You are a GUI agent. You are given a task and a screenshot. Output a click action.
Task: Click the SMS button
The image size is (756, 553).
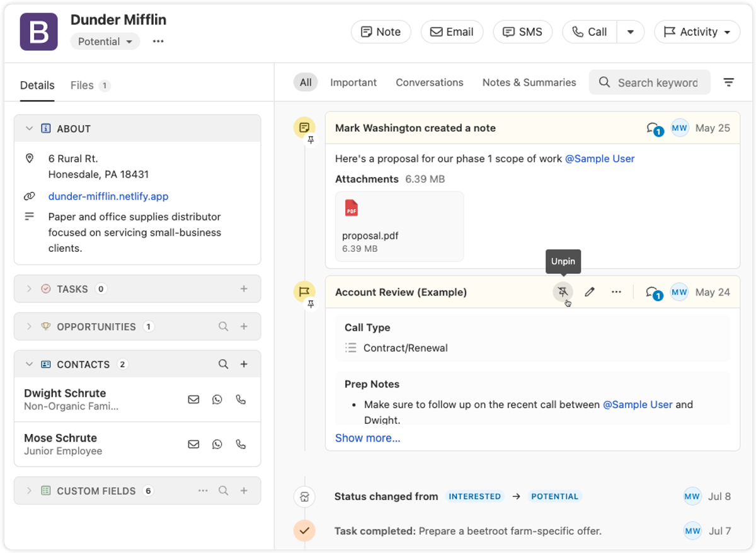522,32
